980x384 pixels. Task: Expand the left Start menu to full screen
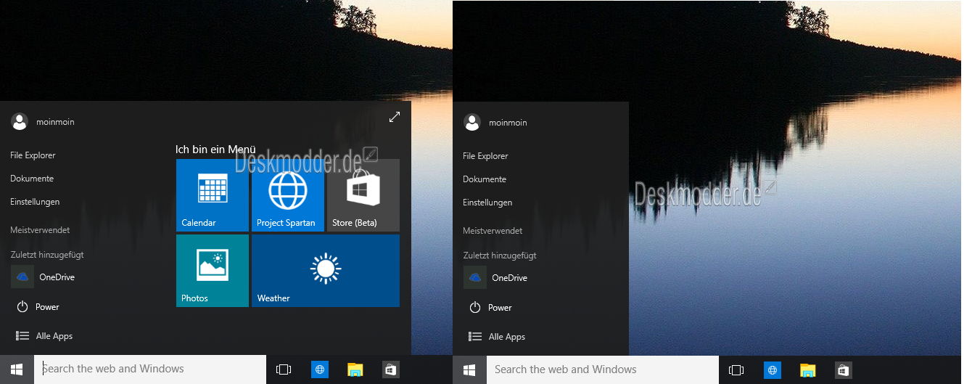[x=395, y=117]
